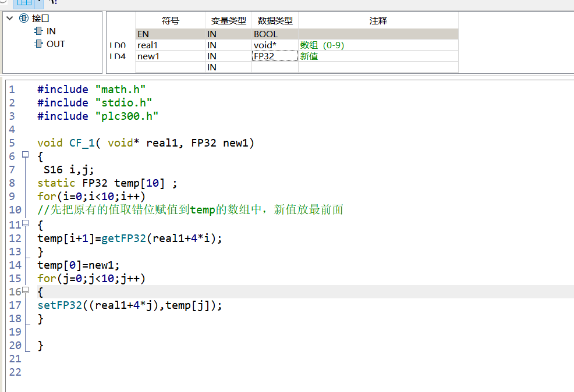Select the EN symbol cell
This screenshot has width=574, height=392.
pyautogui.click(x=170, y=34)
